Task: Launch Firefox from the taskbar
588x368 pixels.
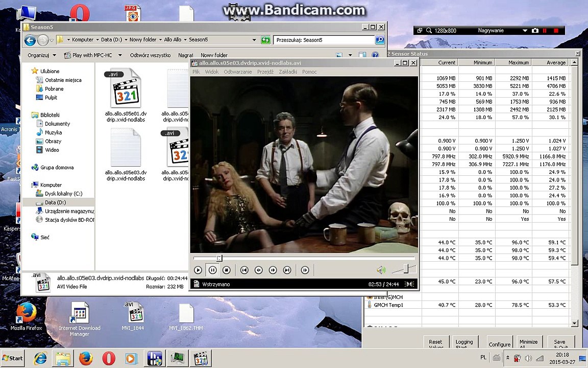Action: tap(86, 358)
